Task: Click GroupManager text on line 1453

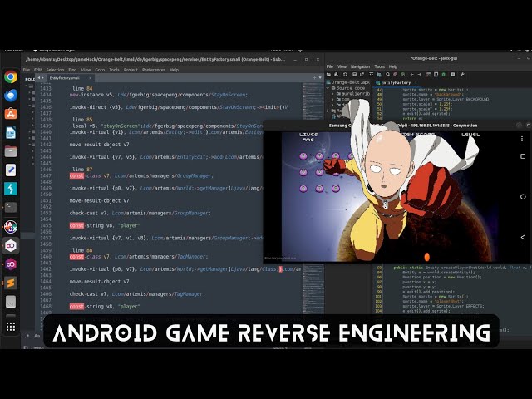Action: coord(191,213)
